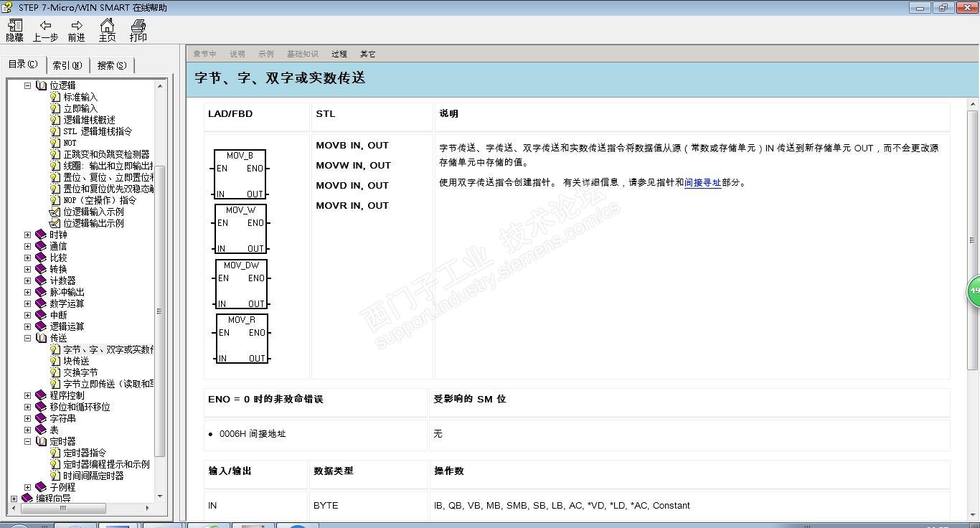
Task: Click the MOV_R instruction box
Action: [x=242, y=338]
